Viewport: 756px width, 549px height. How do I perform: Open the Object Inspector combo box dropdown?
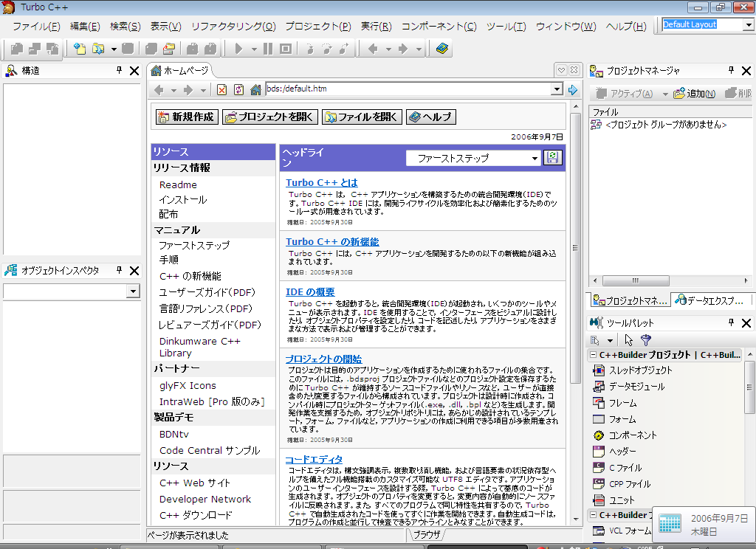[x=133, y=291]
